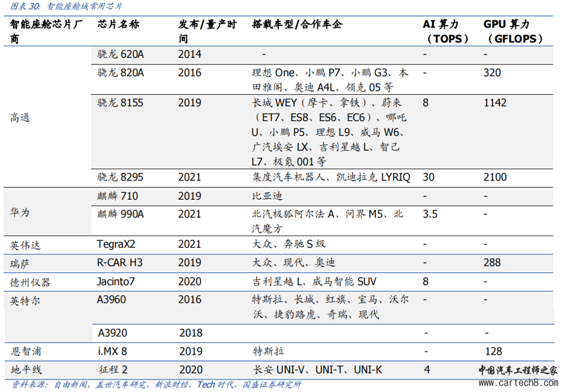Click the GPU value '2100'
The height and width of the screenshot is (392, 564).
(x=495, y=177)
